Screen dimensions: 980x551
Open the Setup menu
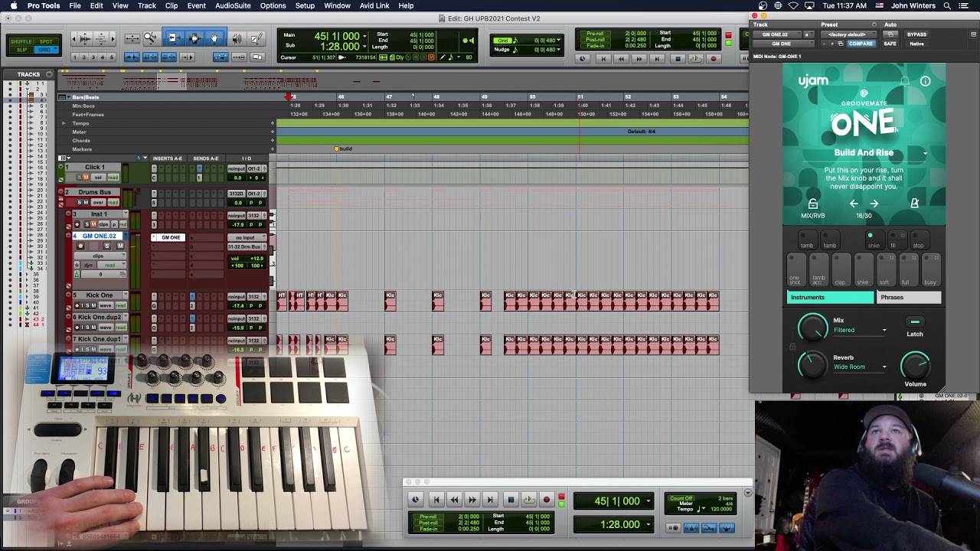tap(305, 6)
